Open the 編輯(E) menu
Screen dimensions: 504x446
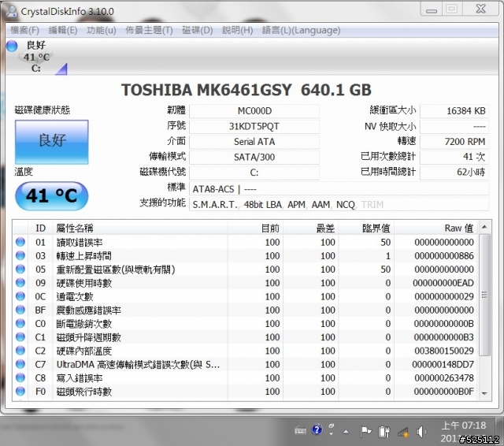[63, 30]
